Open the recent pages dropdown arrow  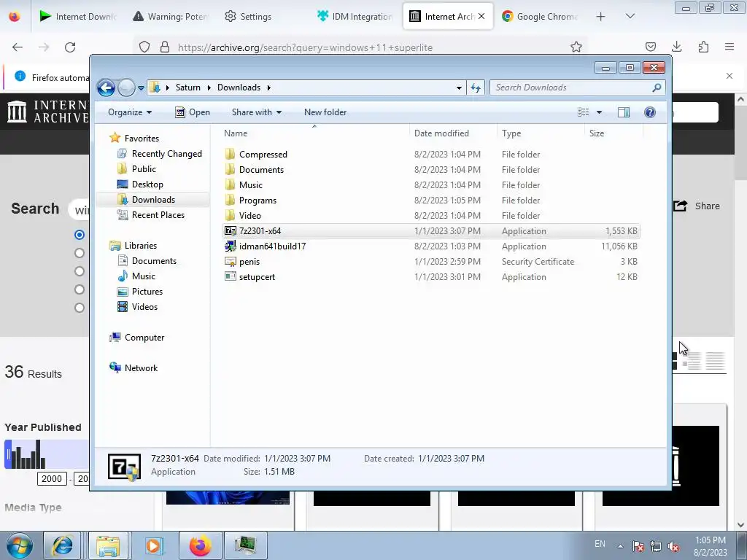pos(141,88)
